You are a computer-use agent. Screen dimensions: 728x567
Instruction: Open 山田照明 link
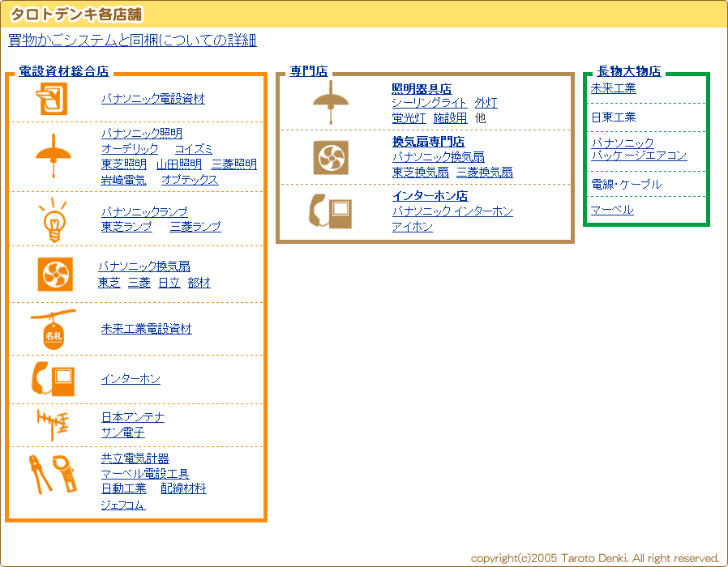tap(179, 164)
